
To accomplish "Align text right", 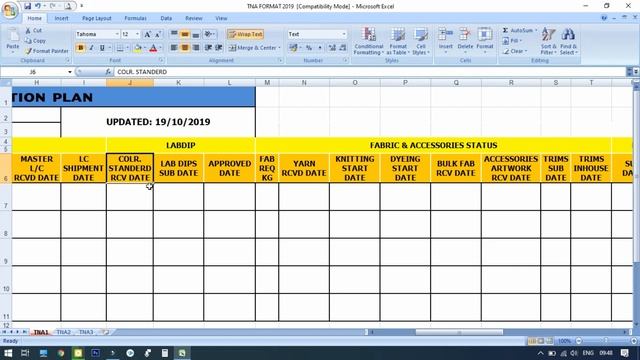I will 196,48.
